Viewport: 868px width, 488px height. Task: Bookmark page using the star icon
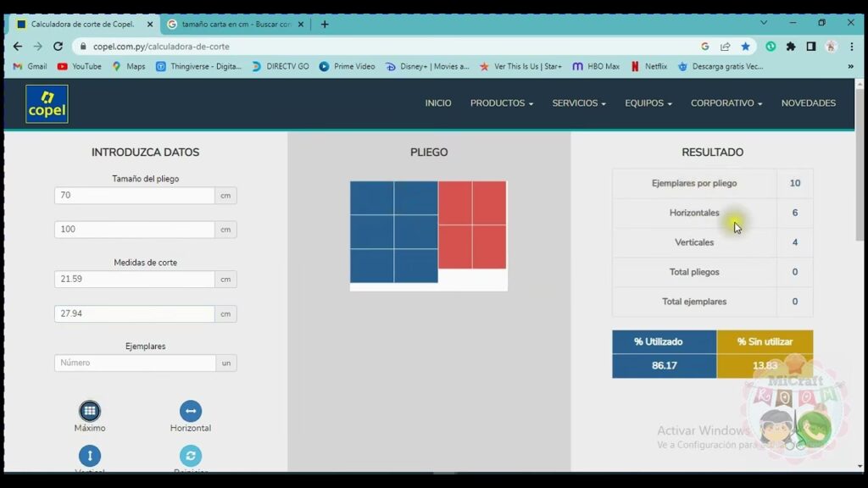tap(746, 47)
